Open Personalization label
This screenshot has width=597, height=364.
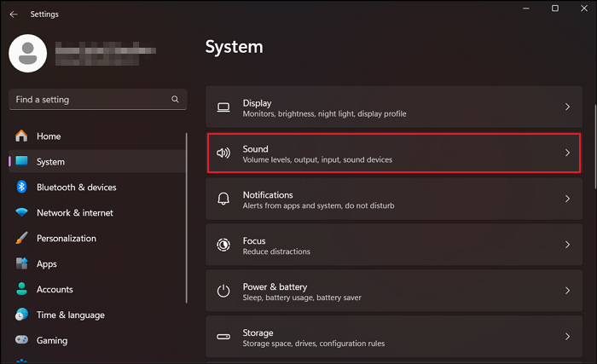click(67, 239)
